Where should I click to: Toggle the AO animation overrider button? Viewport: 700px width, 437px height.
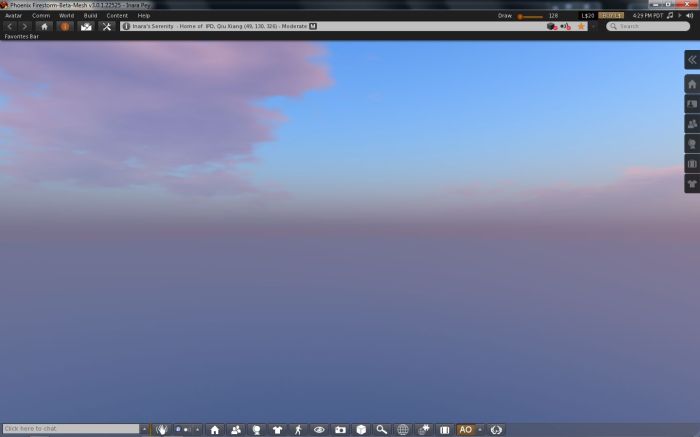coord(465,429)
